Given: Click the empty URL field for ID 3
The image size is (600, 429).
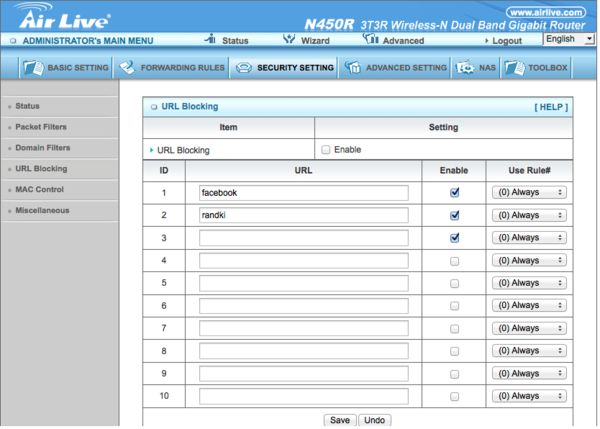Looking at the screenshot, I should [303, 238].
